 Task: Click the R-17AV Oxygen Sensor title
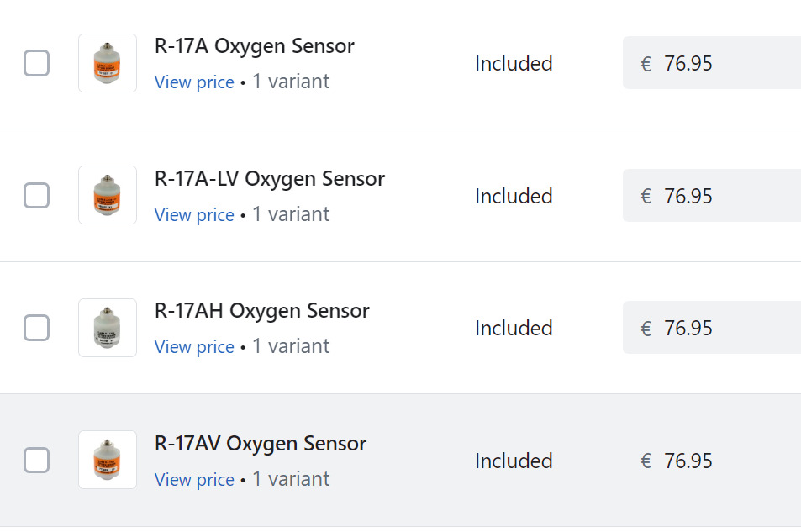click(x=261, y=444)
